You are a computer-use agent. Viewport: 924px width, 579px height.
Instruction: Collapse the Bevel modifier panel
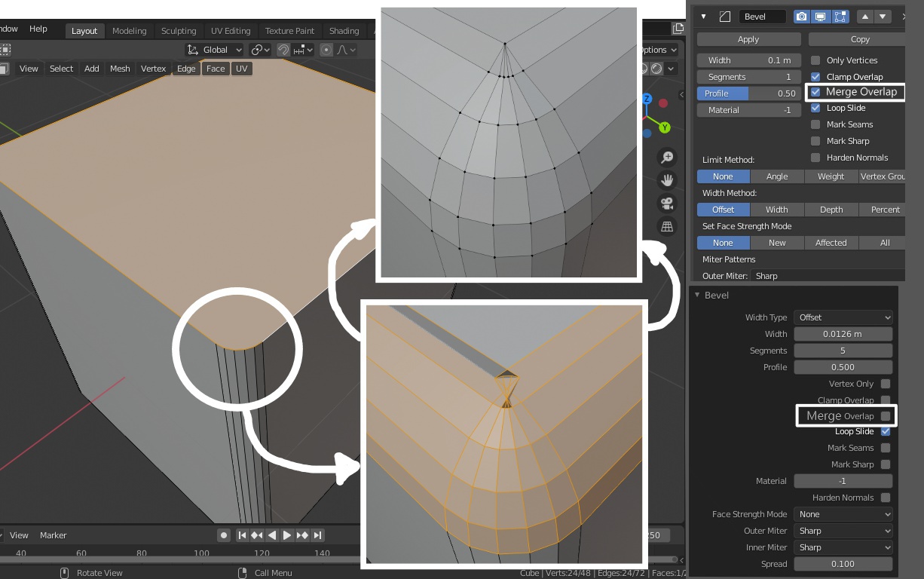tap(703, 17)
